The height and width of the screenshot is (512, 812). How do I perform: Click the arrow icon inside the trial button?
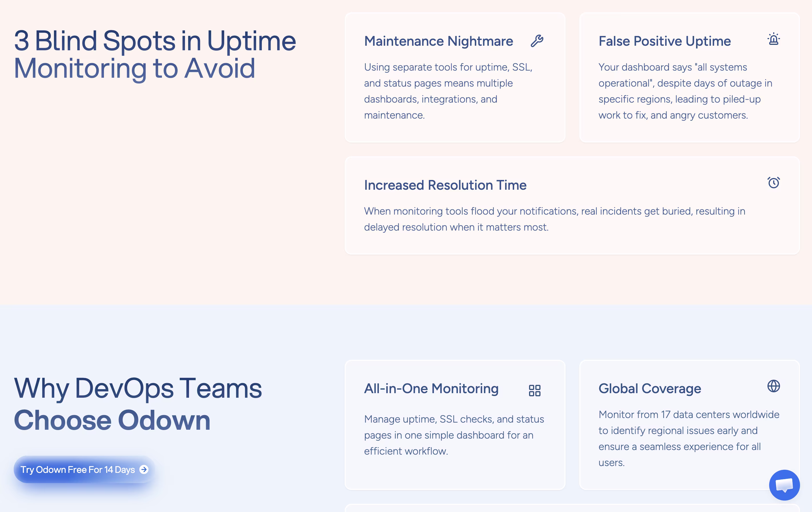click(144, 469)
